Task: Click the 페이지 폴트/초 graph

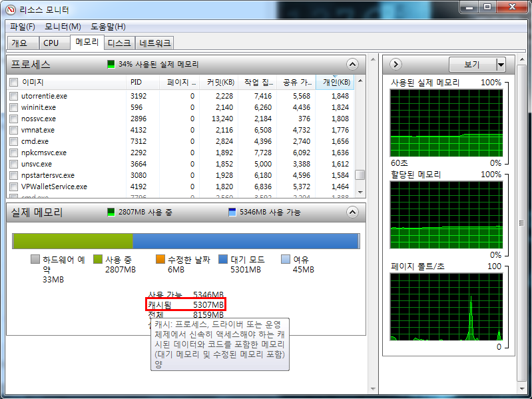Action: [x=446, y=306]
